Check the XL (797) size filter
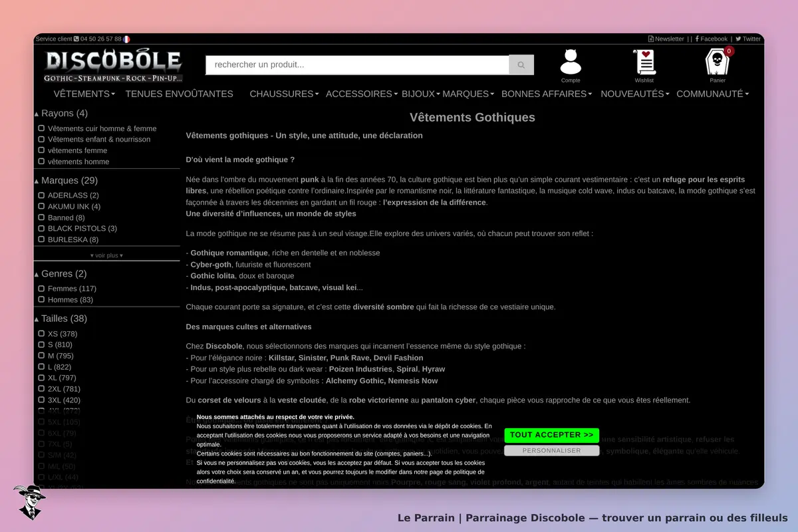The height and width of the screenshot is (532, 798). [x=41, y=378]
